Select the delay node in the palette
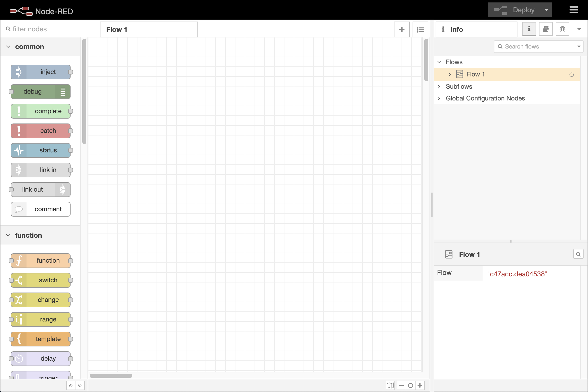The image size is (588, 392). pos(41,358)
